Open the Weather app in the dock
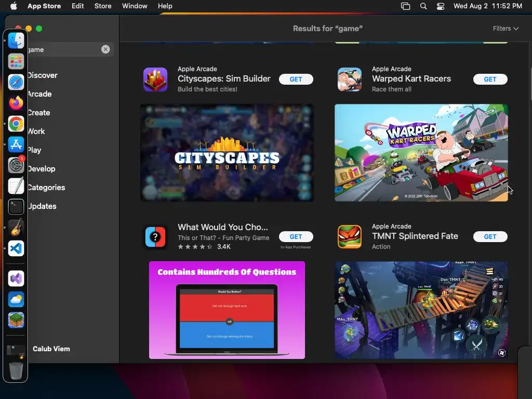Viewport: 532px width, 399px height. coord(16,299)
